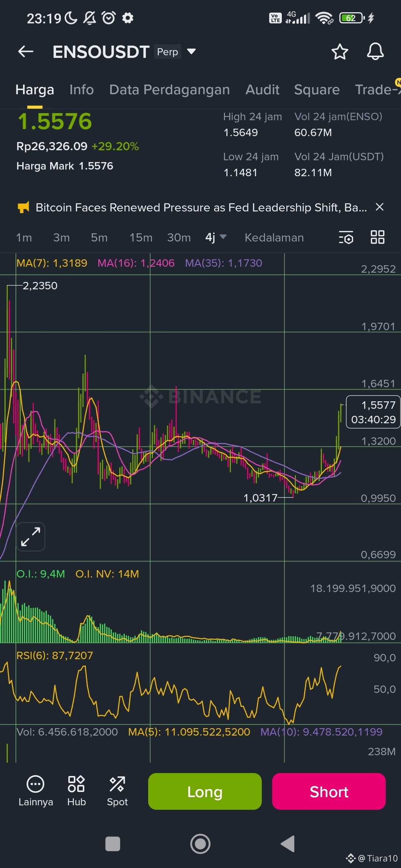Open chart indicator settings icon
Screen dimensions: 401x868
coord(346,237)
